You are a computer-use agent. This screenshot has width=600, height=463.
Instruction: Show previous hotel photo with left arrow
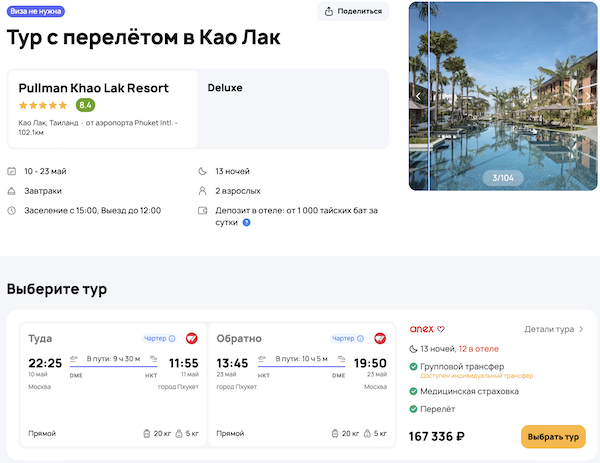pyautogui.click(x=418, y=95)
